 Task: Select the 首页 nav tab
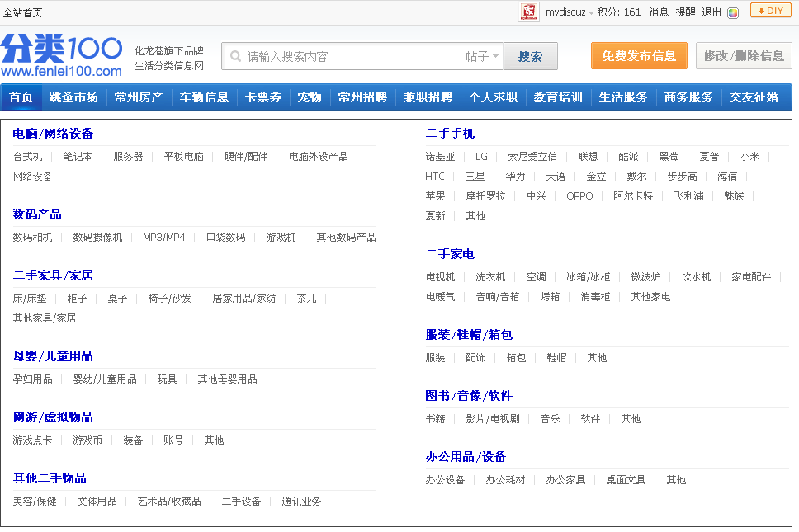[x=21, y=97]
